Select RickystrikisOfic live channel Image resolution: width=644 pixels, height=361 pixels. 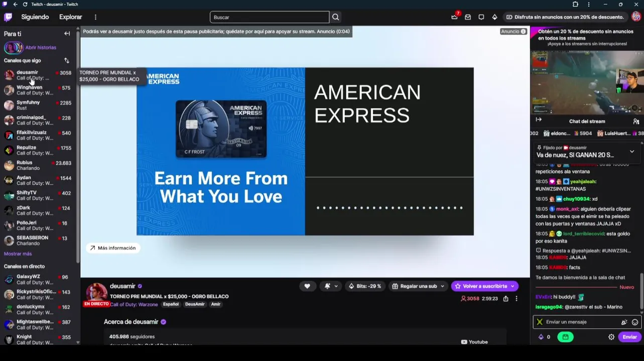(39, 294)
